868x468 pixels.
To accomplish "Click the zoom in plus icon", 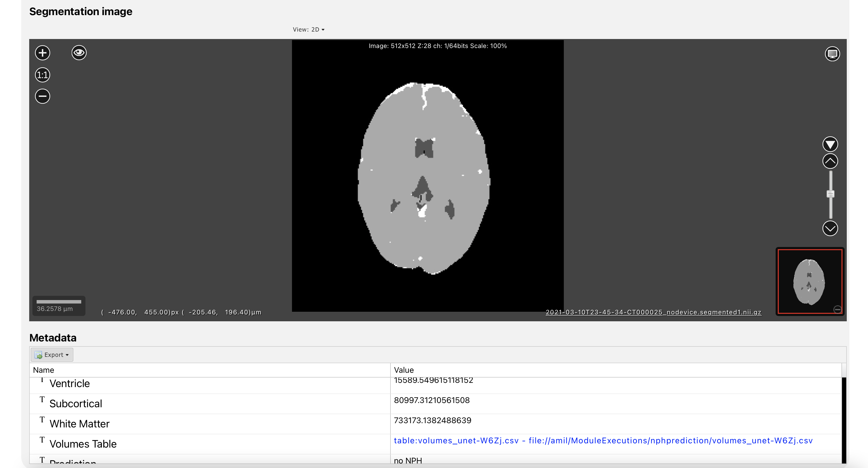I will 42,53.
